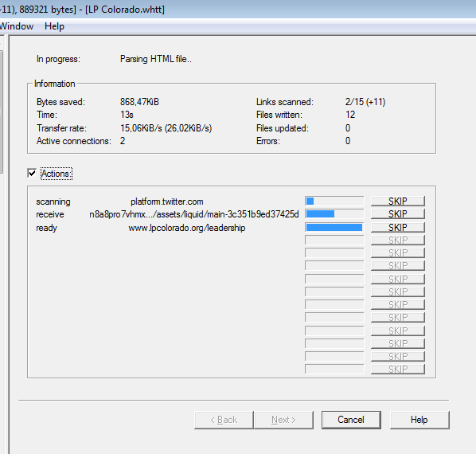Click the first greyed-out SKIP button

(398, 241)
